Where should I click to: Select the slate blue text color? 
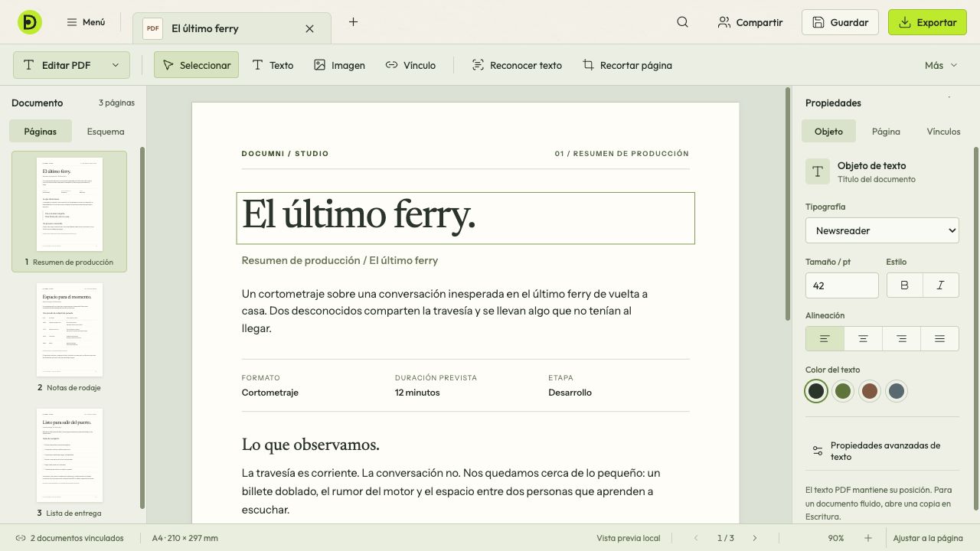(896, 391)
